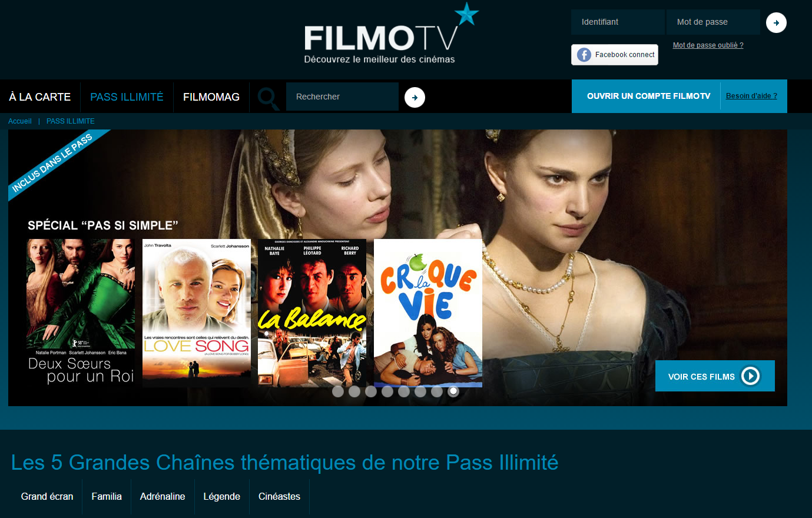Screen dimensions: 812x518
Task: Open the Mot de passe oublié link
Action: pyautogui.click(x=708, y=45)
